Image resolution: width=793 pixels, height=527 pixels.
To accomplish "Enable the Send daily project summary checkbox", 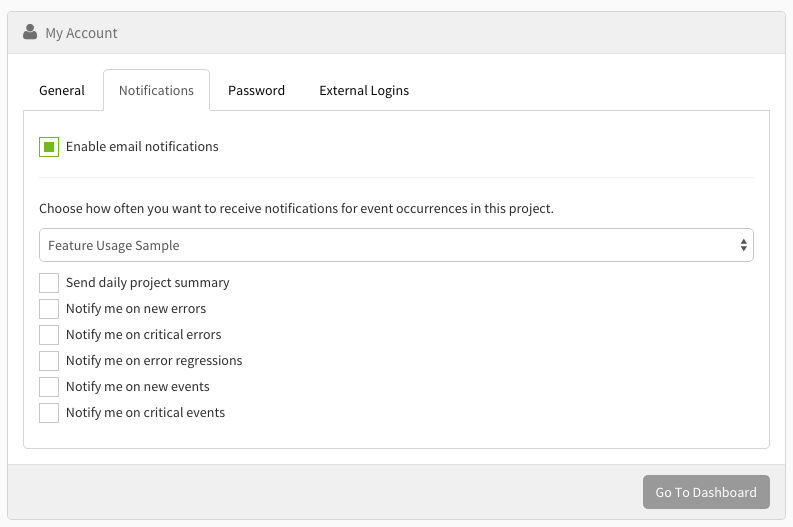I will [x=49, y=283].
